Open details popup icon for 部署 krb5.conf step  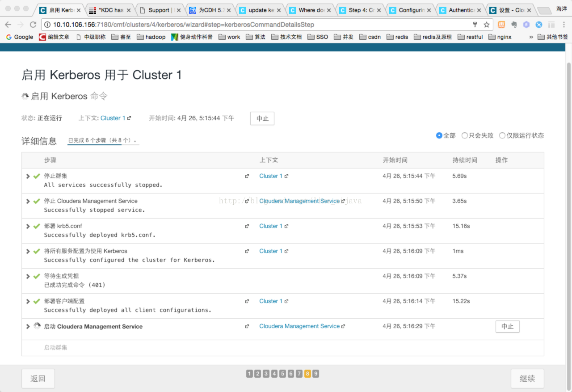click(247, 226)
